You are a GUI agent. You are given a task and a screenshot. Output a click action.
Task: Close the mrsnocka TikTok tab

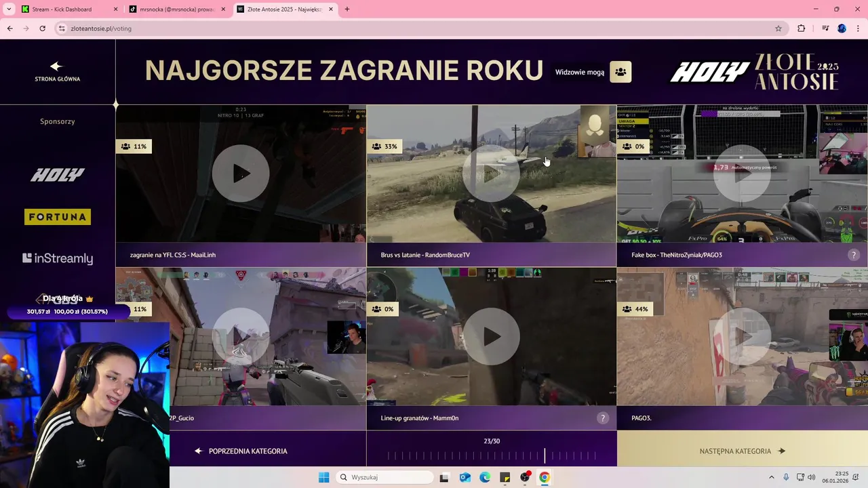tap(223, 9)
